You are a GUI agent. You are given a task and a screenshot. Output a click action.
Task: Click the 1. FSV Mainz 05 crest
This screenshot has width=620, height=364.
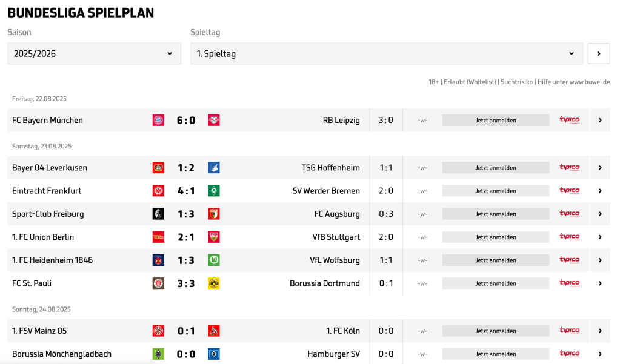(x=158, y=331)
